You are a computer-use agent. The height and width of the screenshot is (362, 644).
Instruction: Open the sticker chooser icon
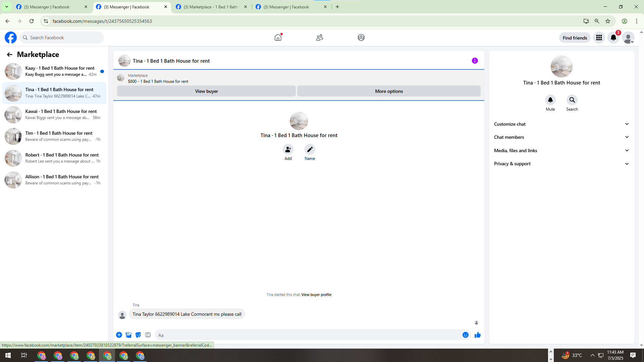(x=138, y=335)
